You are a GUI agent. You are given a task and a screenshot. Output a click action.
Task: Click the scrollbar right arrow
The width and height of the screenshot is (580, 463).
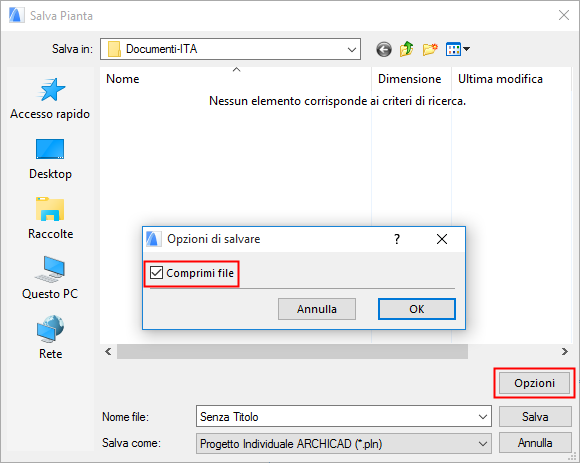coord(564,351)
